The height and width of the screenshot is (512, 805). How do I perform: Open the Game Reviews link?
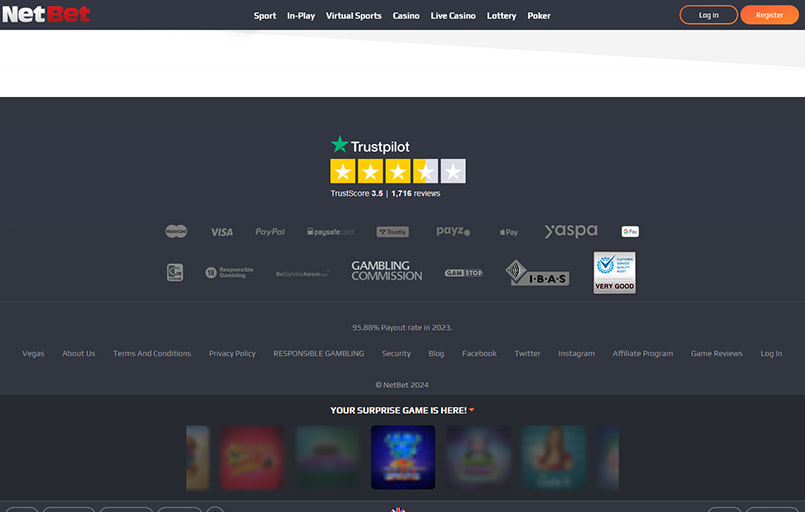tap(717, 353)
